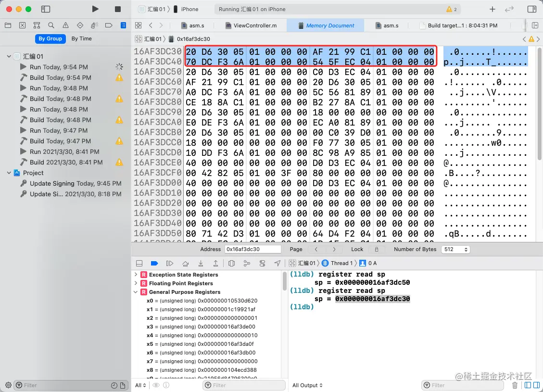
Task: Click the navigator settings gear icon
Action: click(x=8, y=385)
